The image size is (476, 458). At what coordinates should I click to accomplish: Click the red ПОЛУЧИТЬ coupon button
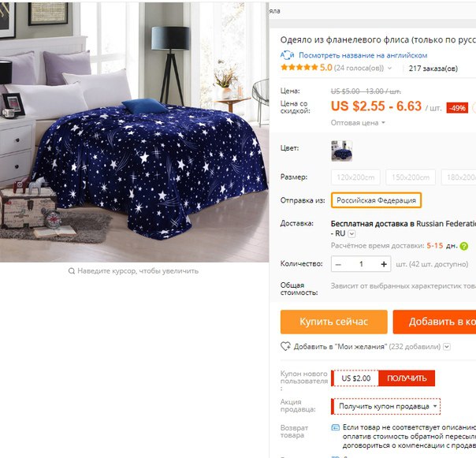407,378
